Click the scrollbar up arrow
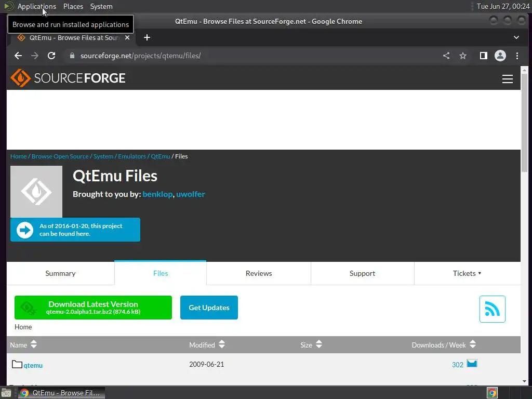532x399 pixels. (524, 70)
